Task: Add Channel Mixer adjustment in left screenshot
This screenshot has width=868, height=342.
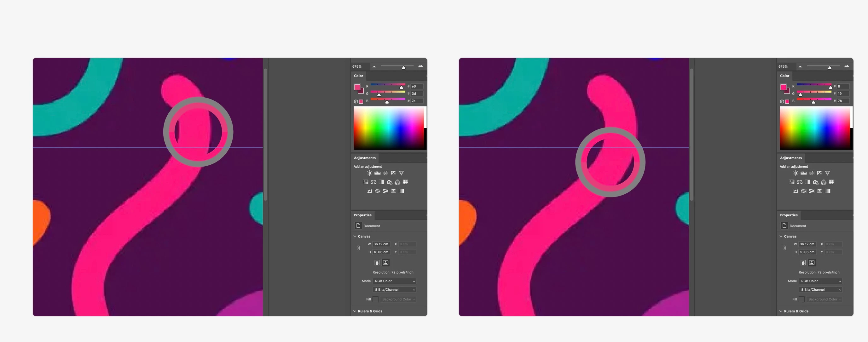Action: pyautogui.click(x=398, y=182)
